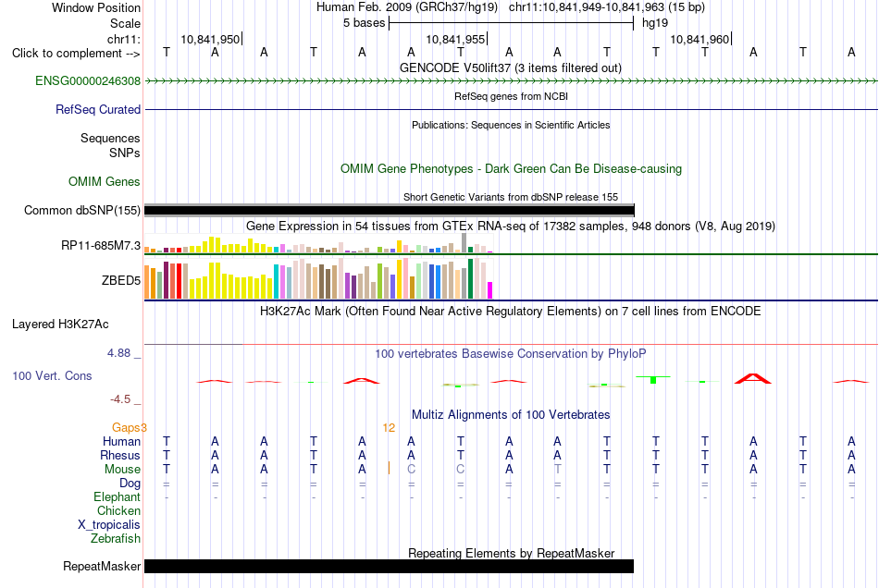This screenshot has width=879, height=588.
Task: Select the Elephant species row label
Action: (x=118, y=496)
